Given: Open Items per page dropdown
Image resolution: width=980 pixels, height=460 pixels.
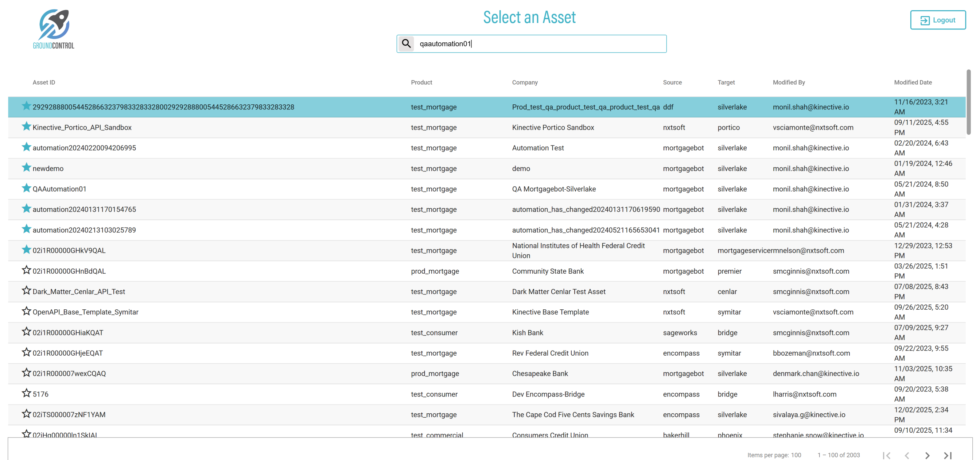Looking at the screenshot, I should coord(796,455).
